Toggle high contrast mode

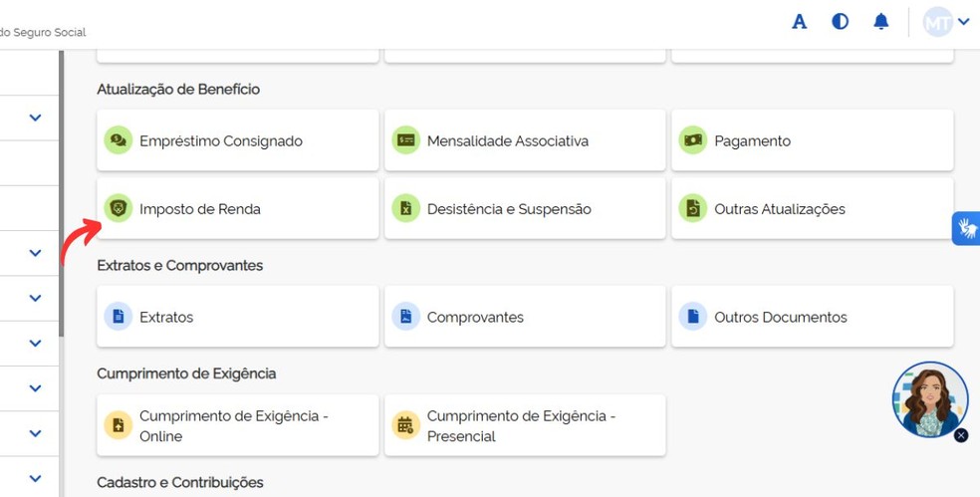841,22
